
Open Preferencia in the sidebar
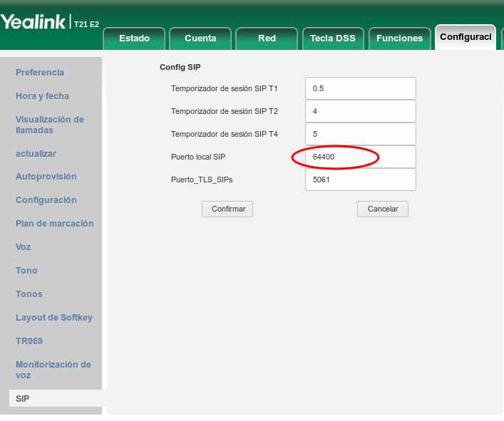pyautogui.click(x=40, y=73)
